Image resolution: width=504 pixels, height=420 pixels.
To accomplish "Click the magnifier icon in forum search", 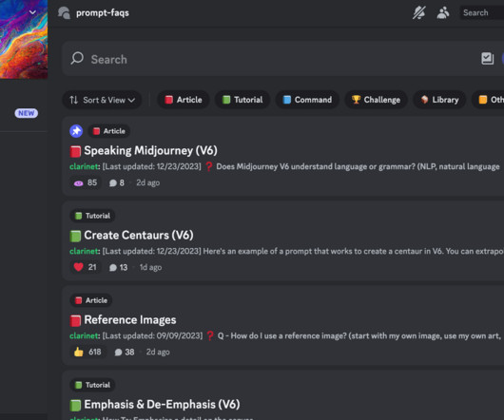I will (77, 59).
